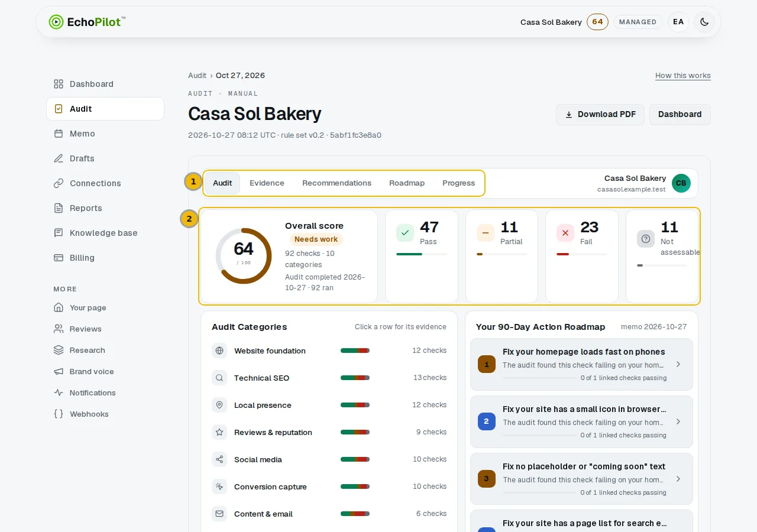Switch to the Recommendations tab

[337, 183]
